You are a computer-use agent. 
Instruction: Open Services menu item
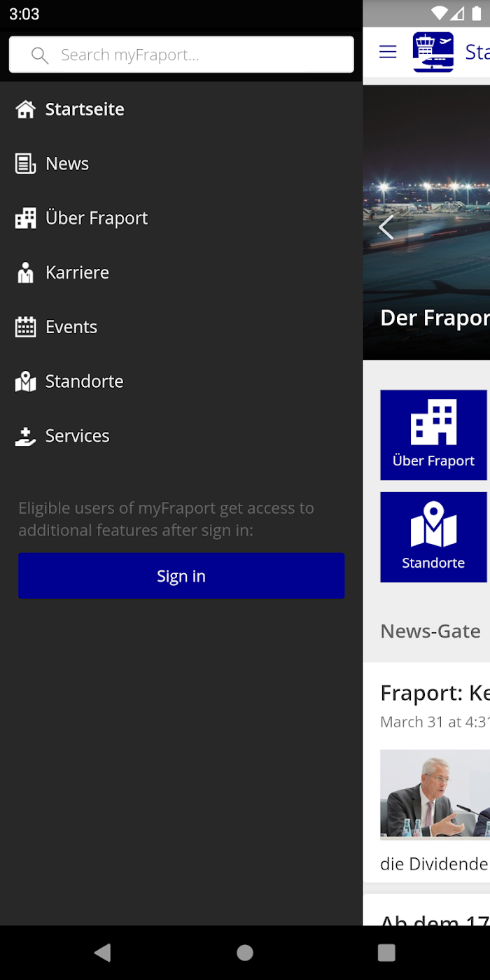point(181,436)
